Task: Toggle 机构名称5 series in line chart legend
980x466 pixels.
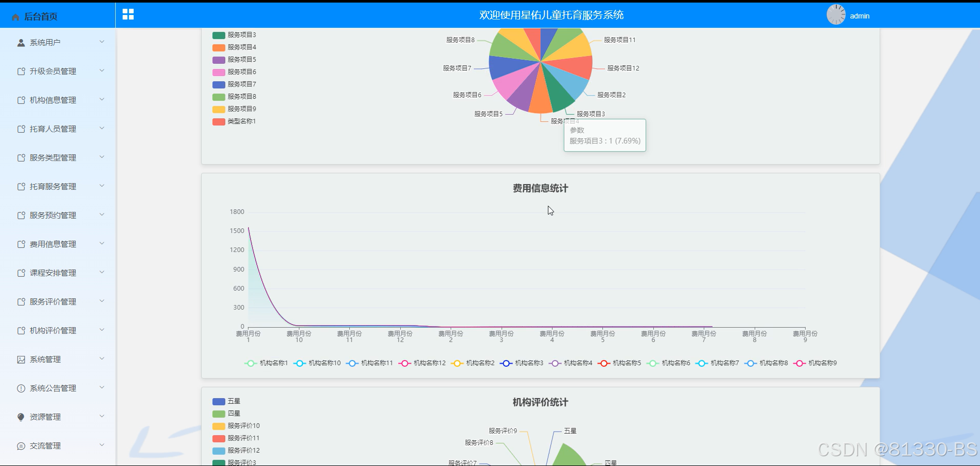Action: 619,363
